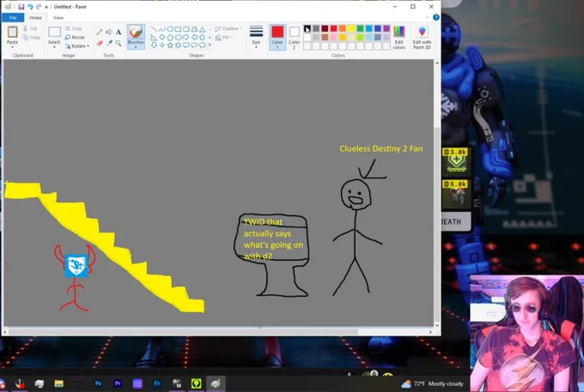Image resolution: width=584 pixels, height=392 pixels.
Task: Expand the Shapes gallery more arrow
Action: [210, 45]
